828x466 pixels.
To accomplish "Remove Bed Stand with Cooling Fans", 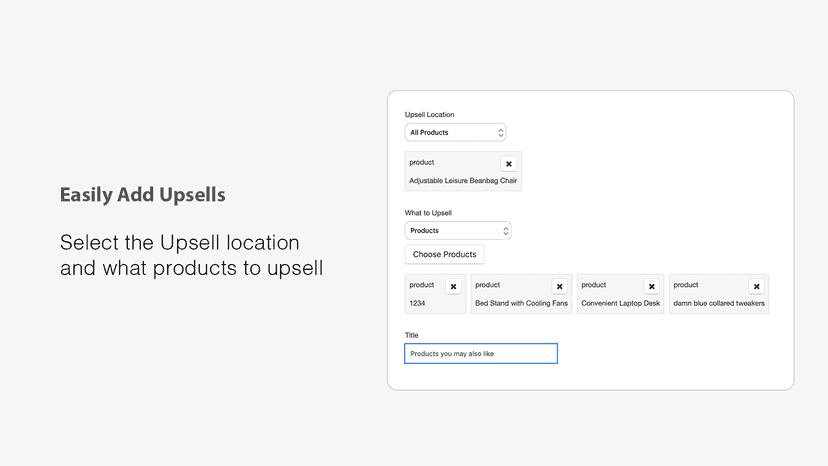I will 559,286.
